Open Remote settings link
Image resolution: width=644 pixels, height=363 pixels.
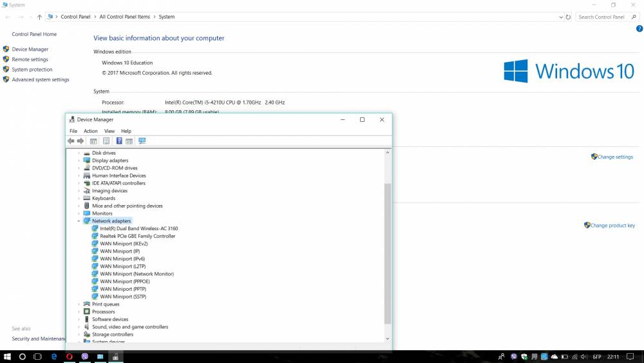(30, 59)
